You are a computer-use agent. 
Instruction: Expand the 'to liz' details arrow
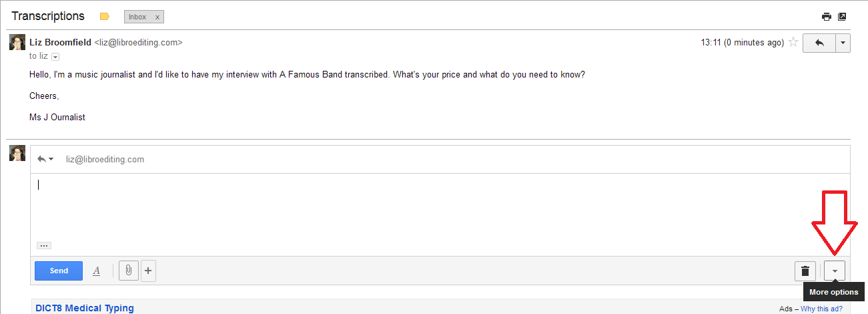pyautogui.click(x=55, y=57)
